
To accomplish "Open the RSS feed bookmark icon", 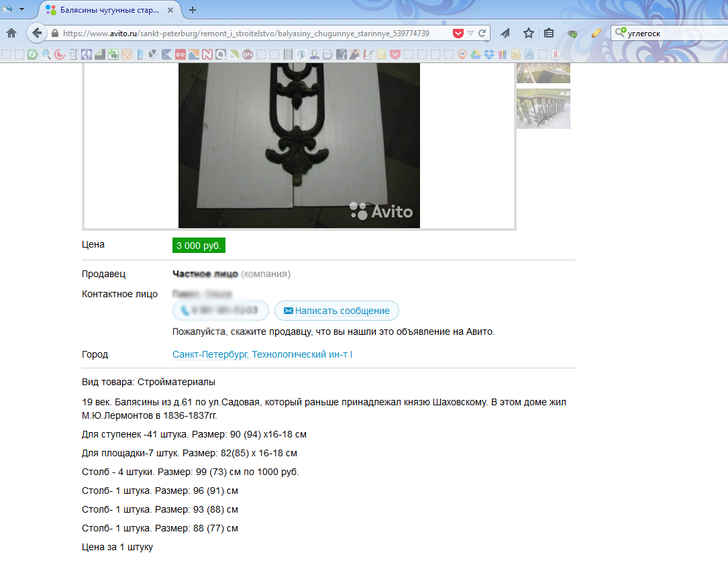I will click(x=516, y=54).
